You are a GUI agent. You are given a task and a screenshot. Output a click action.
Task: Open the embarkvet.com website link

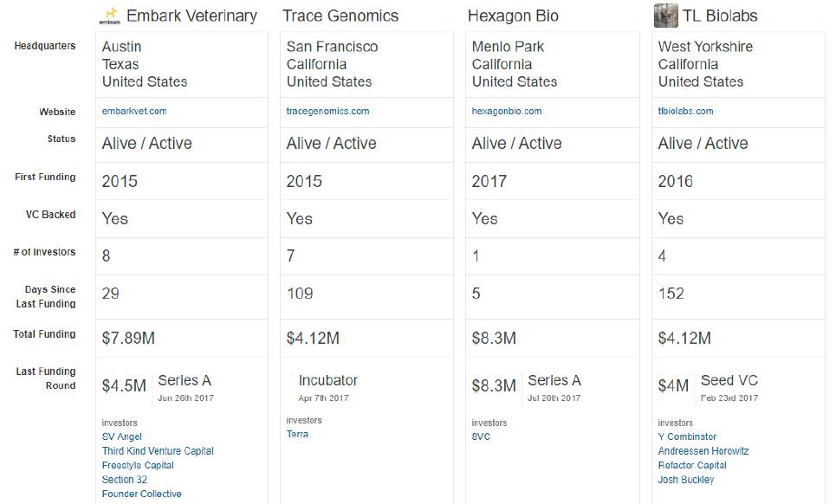tap(134, 112)
